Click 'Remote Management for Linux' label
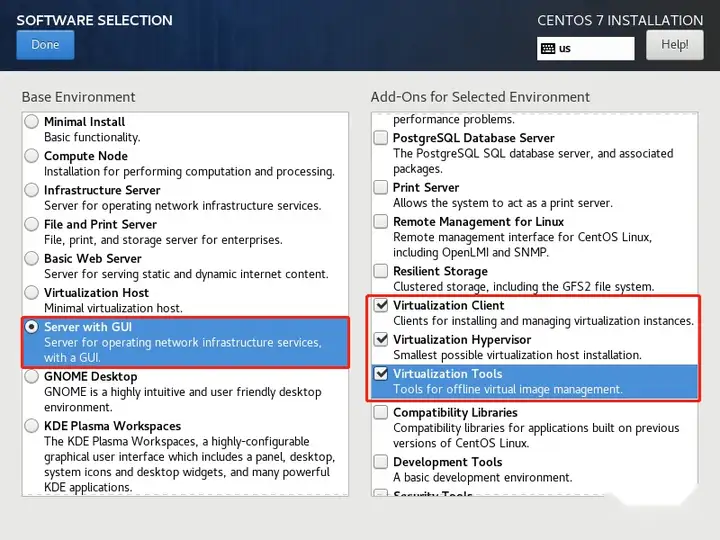 [x=478, y=222]
